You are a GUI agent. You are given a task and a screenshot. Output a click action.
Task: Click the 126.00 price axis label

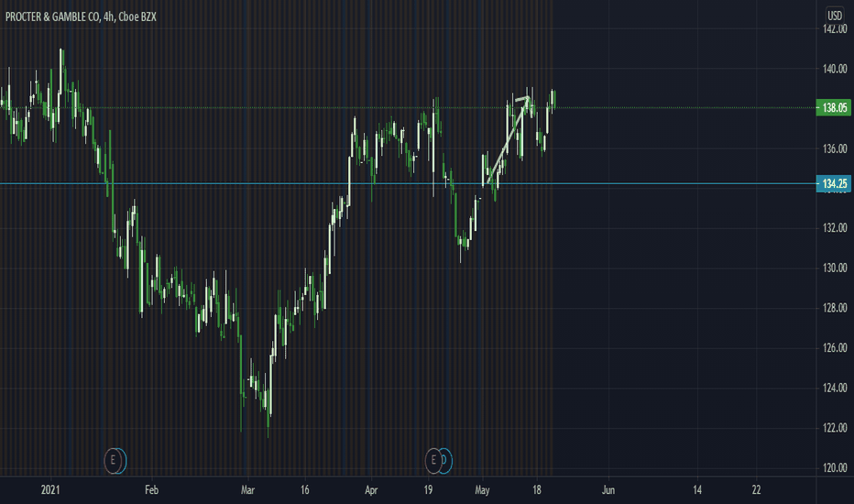point(835,347)
